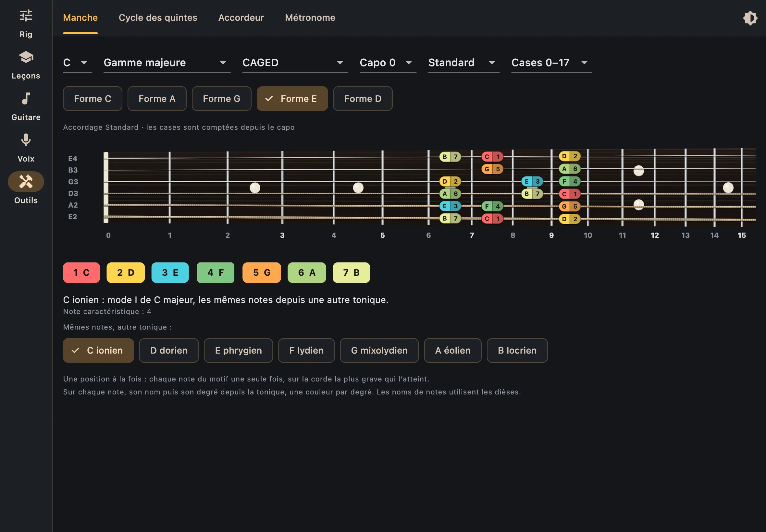The width and height of the screenshot is (766, 532).
Task: Click the A 6 note on D3 string
Action: (450, 194)
